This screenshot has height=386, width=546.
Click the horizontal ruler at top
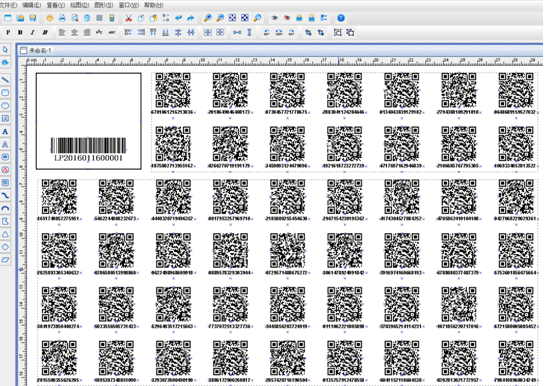point(284,61)
